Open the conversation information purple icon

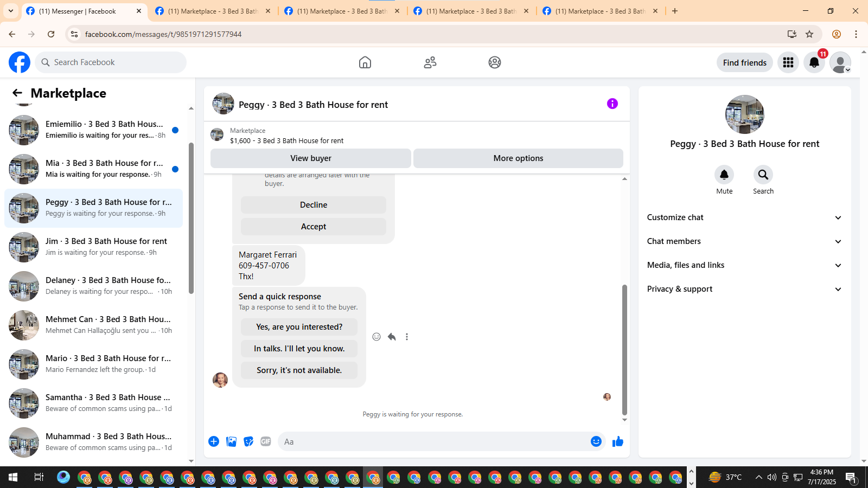[x=612, y=104]
